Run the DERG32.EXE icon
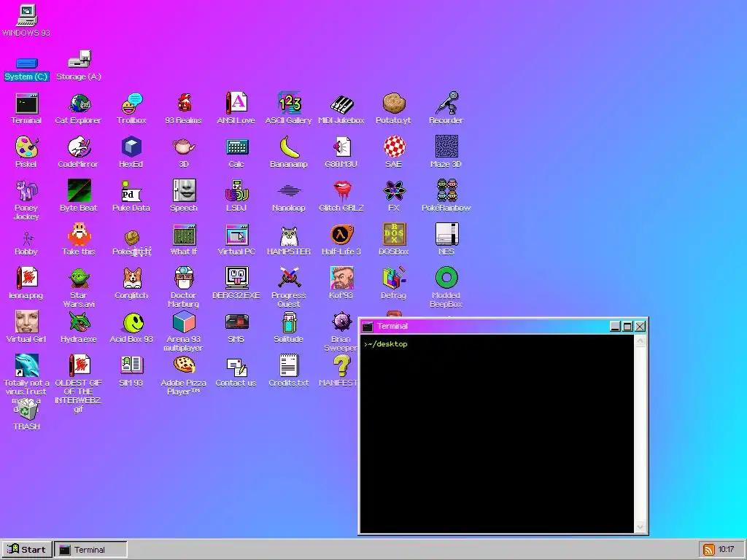 pos(236,279)
